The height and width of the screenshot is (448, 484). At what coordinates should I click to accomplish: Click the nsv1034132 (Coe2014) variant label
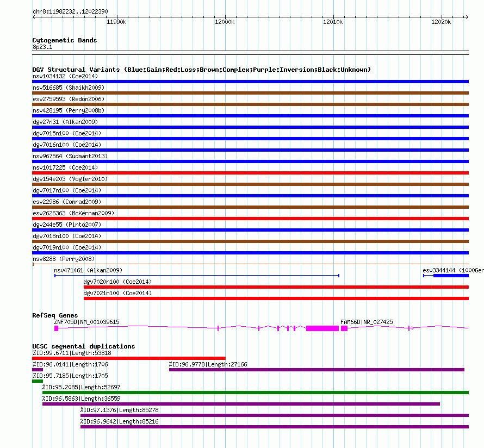pyautogui.click(x=65, y=76)
